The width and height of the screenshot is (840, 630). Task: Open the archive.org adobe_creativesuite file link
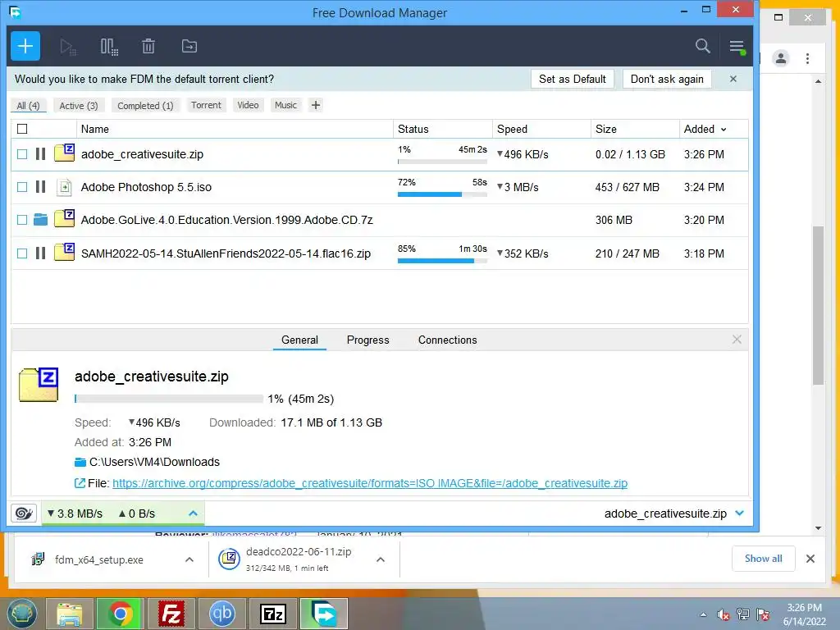[x=370, y=483]
